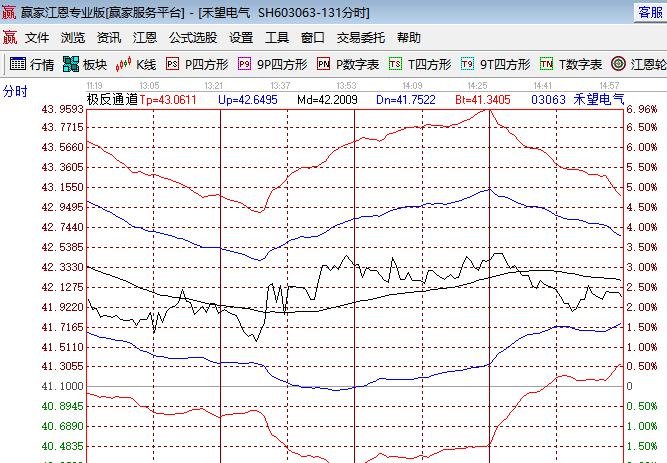The width and height of the screenshot is (667, 463).
Task: Click the 43.9593 price axis label
Action: [x=62, y=109]
